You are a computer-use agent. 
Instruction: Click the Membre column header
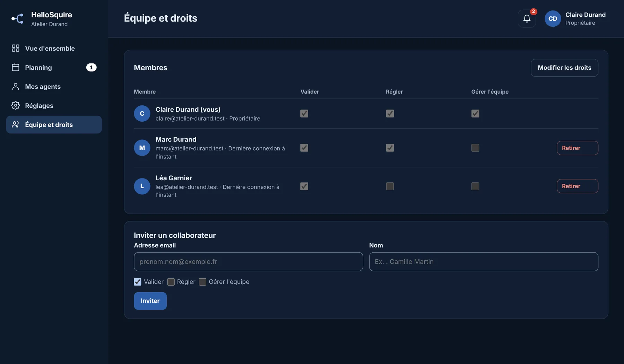145,92
